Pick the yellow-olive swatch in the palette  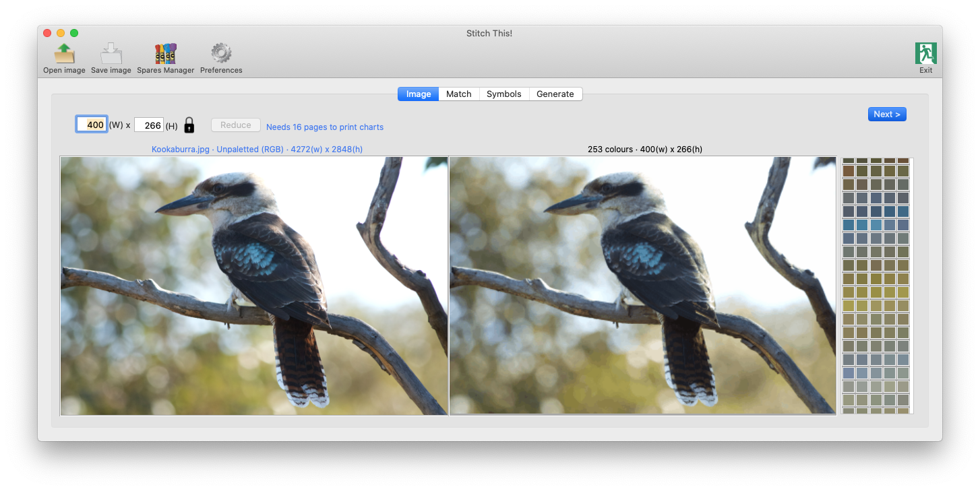pyautogui.click(x=849, y=306)
